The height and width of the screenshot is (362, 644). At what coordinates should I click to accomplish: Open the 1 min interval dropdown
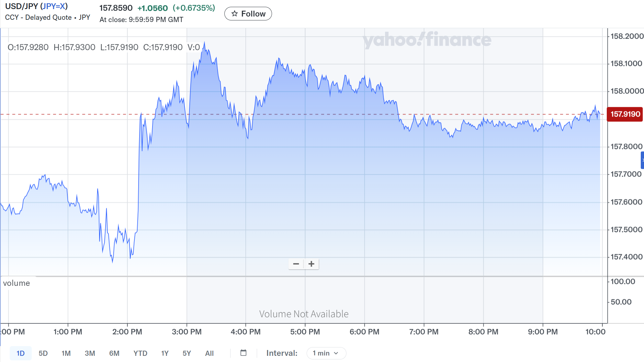coord(326,353)
